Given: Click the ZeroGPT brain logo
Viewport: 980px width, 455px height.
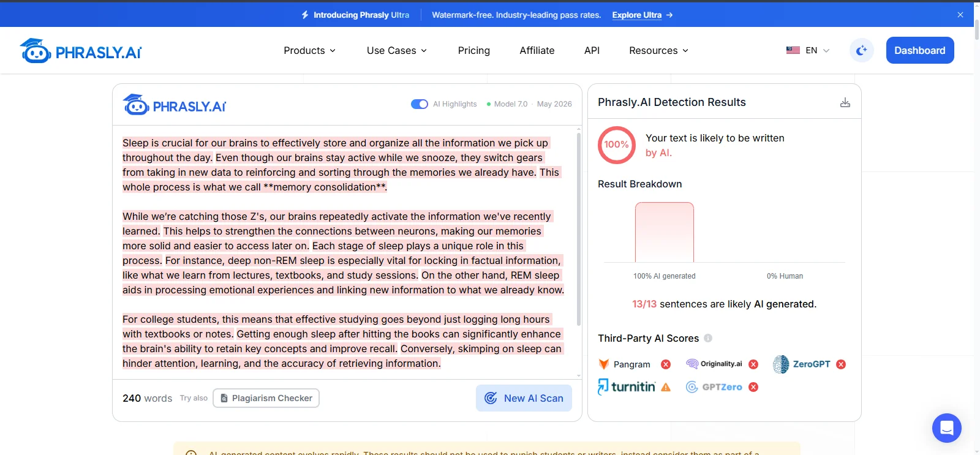Looking at the screenshot, I should point(781,364).
